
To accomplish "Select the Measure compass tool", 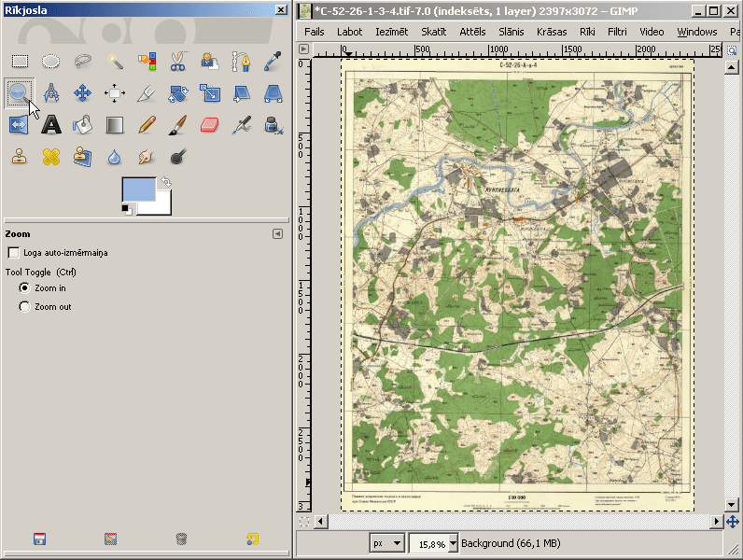I will [50, 93].
